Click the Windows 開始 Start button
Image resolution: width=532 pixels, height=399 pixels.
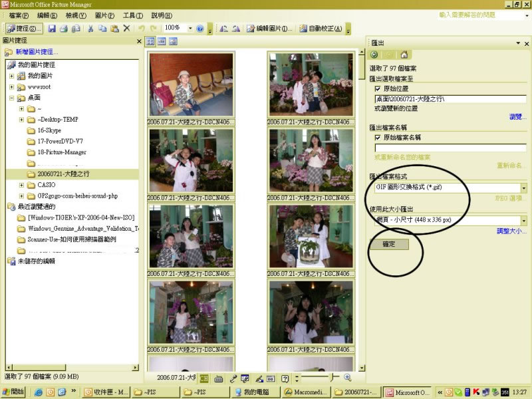point(13,392)
